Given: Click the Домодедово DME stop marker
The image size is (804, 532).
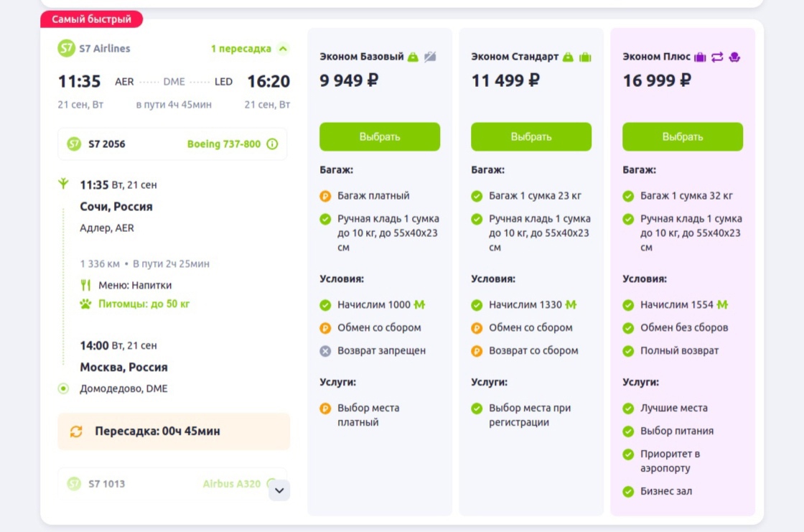Looking at the screenshot, I should coord(63,388).
